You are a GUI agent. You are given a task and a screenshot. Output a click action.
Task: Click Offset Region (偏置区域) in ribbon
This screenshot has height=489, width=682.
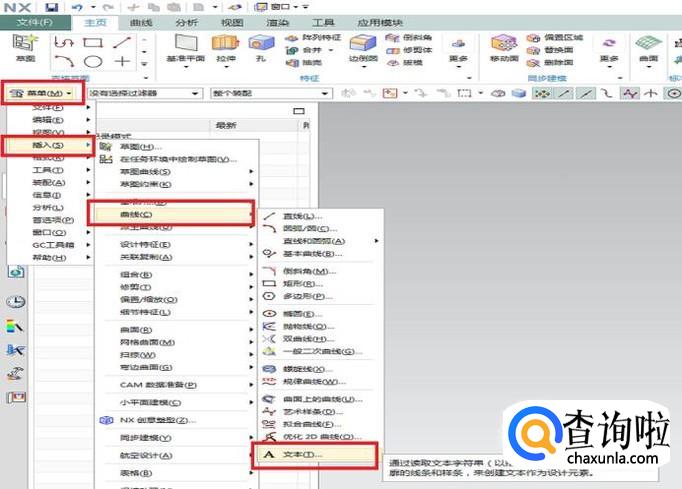(555, 38)
